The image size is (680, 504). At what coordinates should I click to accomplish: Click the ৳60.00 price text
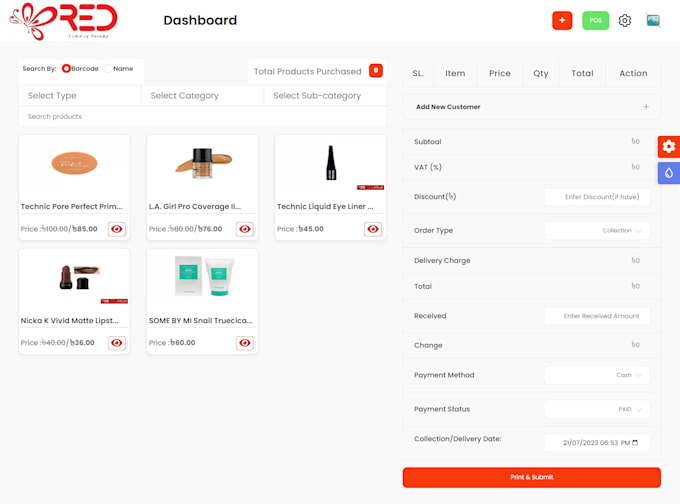coord(183,343)
